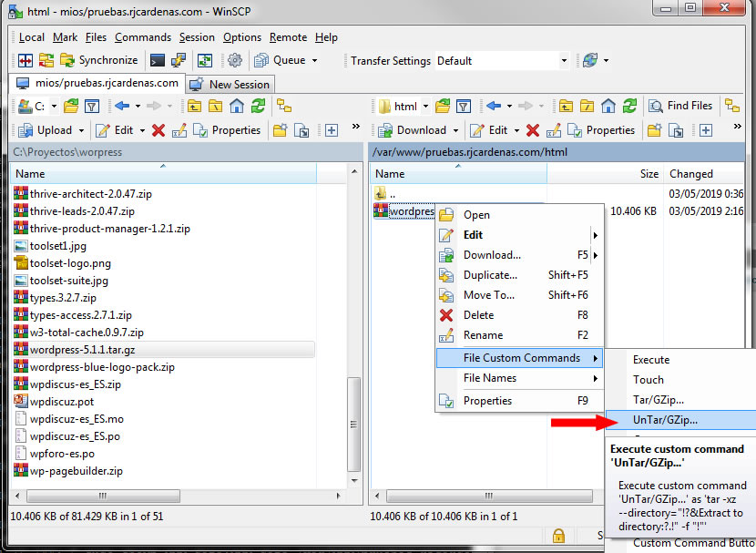Go to local root directory icon
The image size is (756, 553).
point(216,106)
